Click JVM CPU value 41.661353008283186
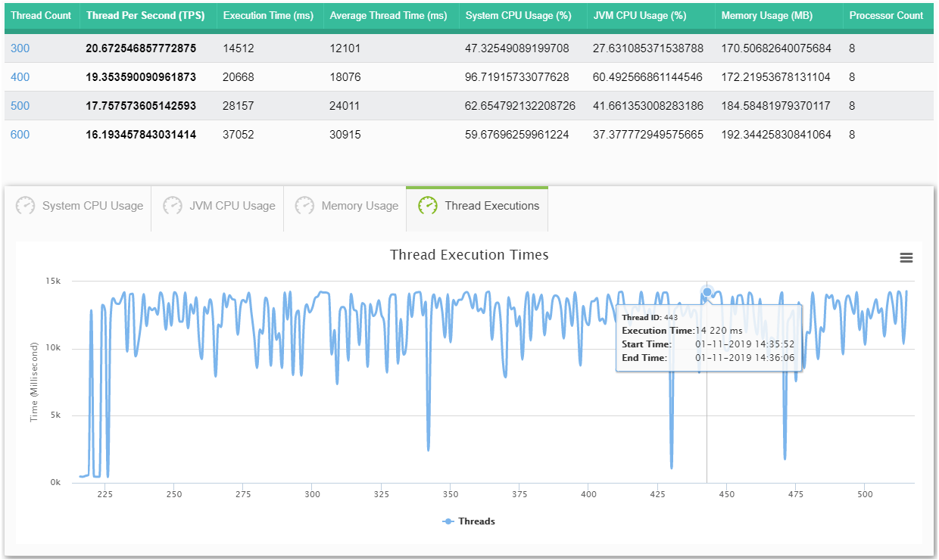Screen dimensions: 939x560 [x=648, y=106]
